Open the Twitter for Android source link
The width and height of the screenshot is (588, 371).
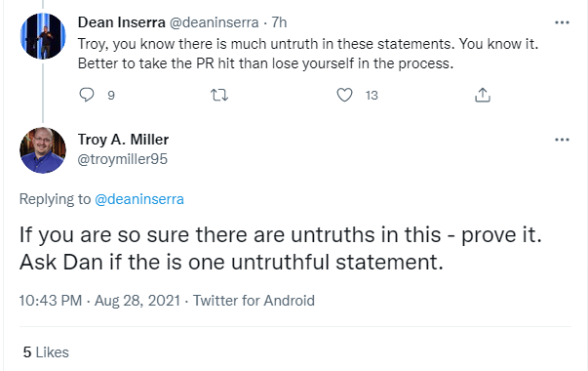pos(254,301)
